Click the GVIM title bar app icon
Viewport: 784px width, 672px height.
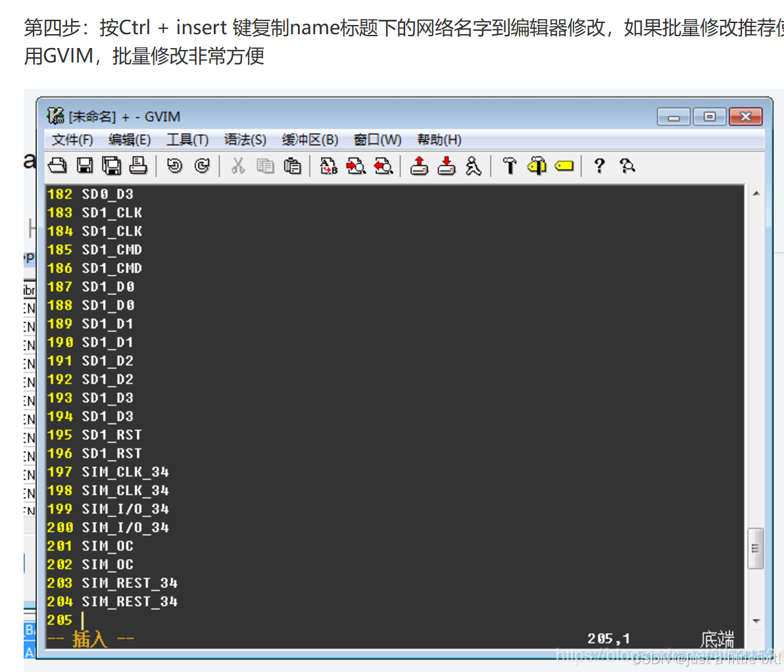click(55, 116)
